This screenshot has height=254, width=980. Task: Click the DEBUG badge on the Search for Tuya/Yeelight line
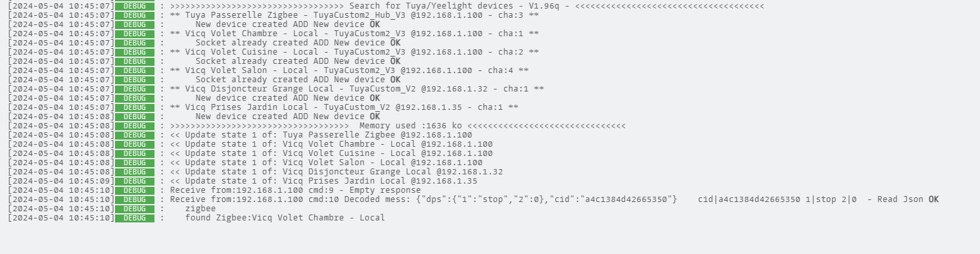135,6
